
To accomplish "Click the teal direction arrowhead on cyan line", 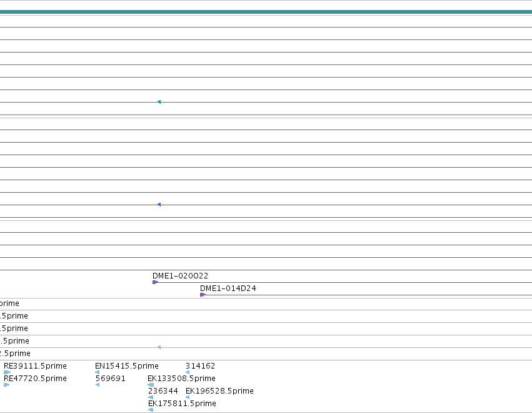I will (159, 102).
